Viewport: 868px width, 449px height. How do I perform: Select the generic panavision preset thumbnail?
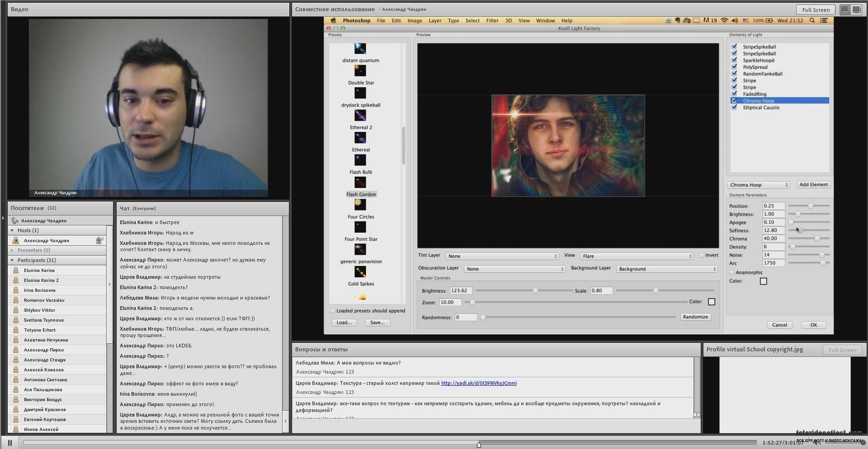click(x=360, y=249)
